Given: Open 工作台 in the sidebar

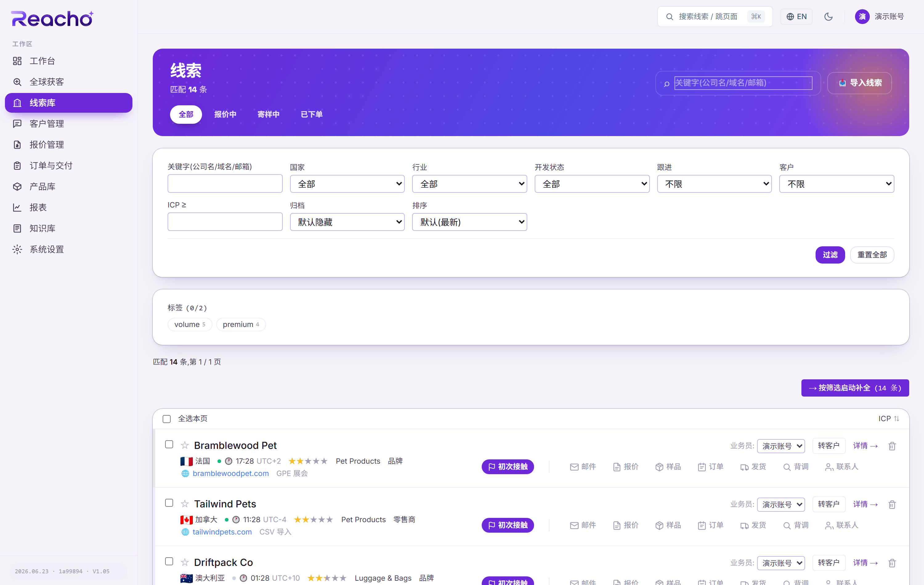Looking at the screenshot, I should [x=68, y=61].
